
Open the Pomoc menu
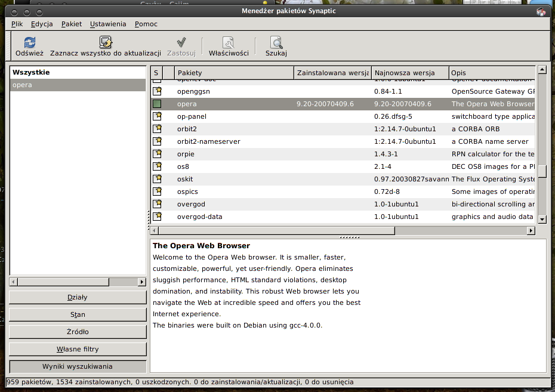click(x=146, y=24)
